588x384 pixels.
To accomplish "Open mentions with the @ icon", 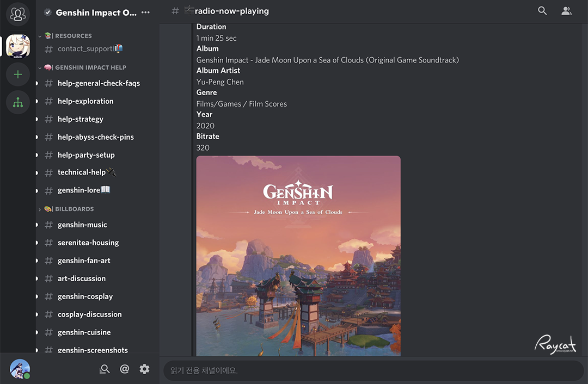I will point(125,369).
